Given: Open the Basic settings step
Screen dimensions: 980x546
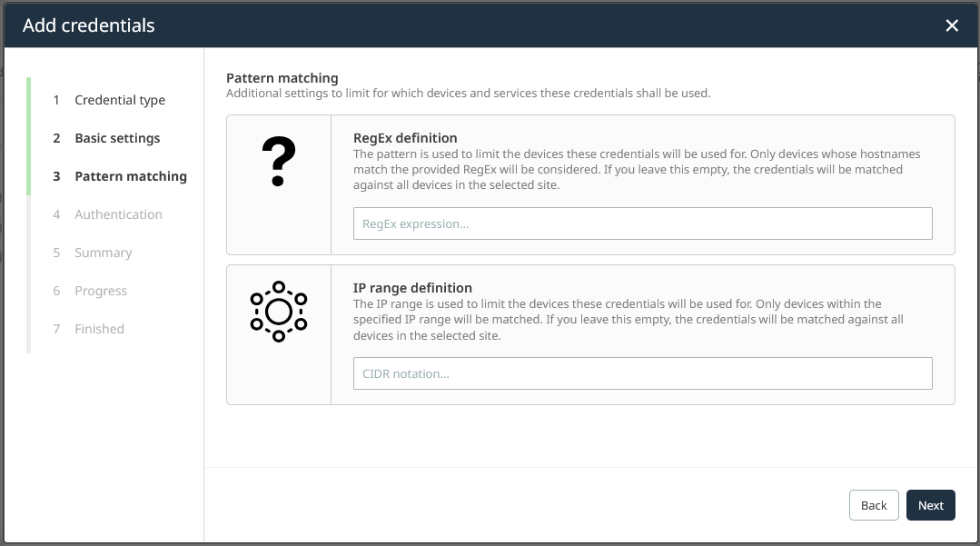Looking at the screenshot, I should [117, 138].
